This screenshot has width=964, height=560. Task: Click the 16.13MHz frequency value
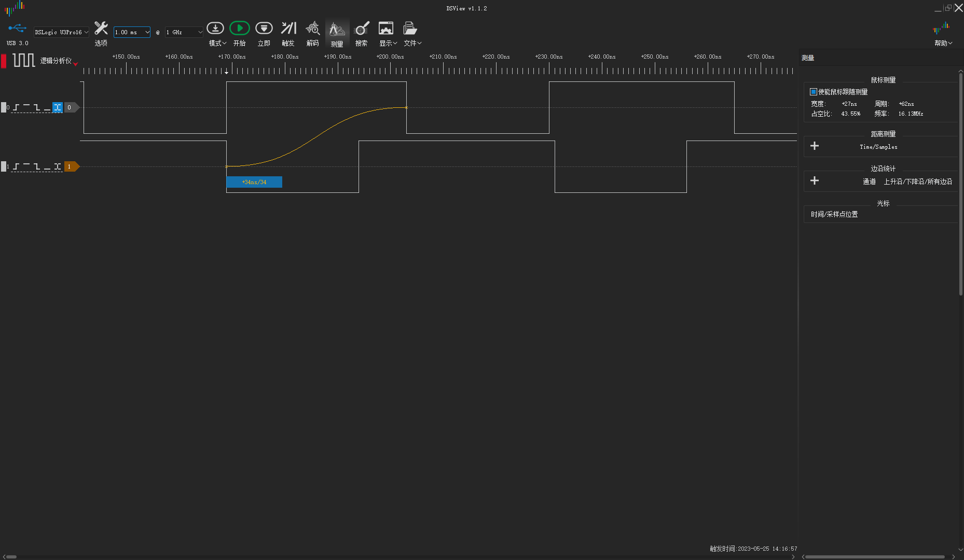(x=911, y=114)
